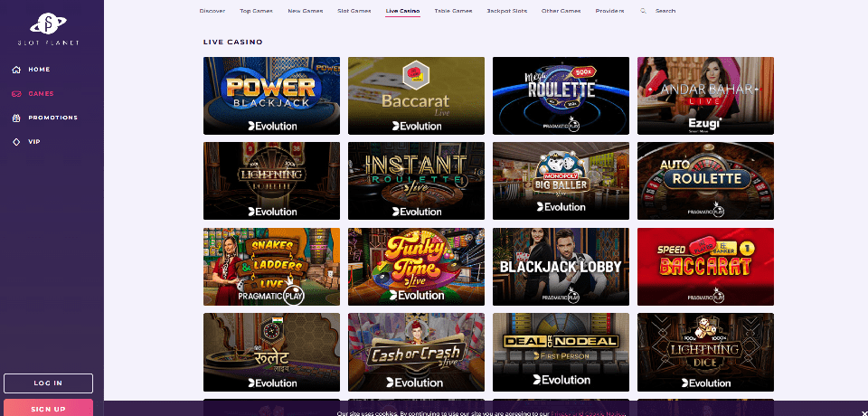
Task: Click the Games controller icon
Action: click(16, 94)
